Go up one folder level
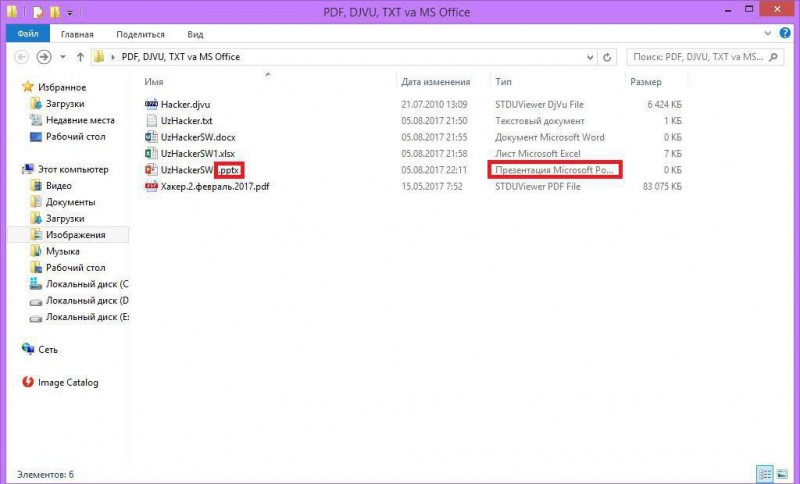800x484 pixels. [80, 57]
